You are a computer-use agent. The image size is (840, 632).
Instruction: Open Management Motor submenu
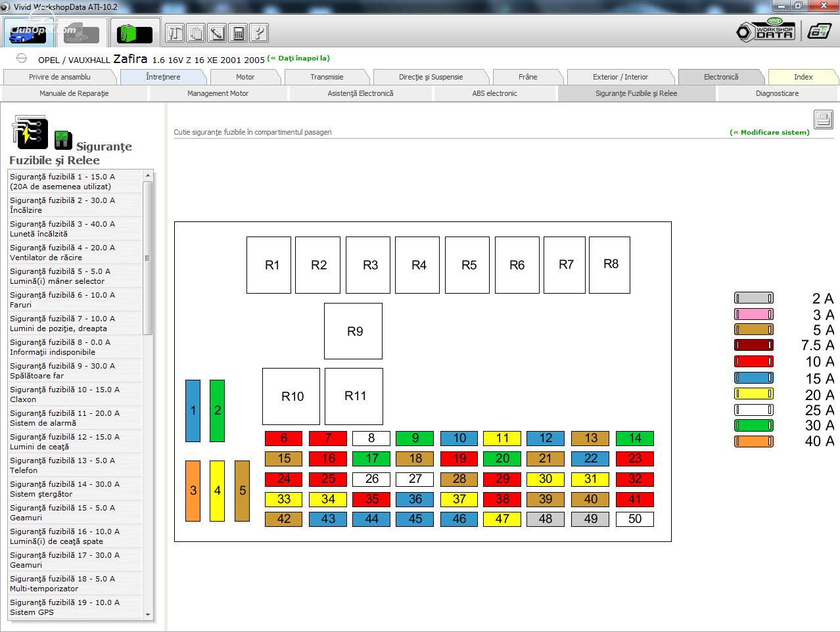218,93
